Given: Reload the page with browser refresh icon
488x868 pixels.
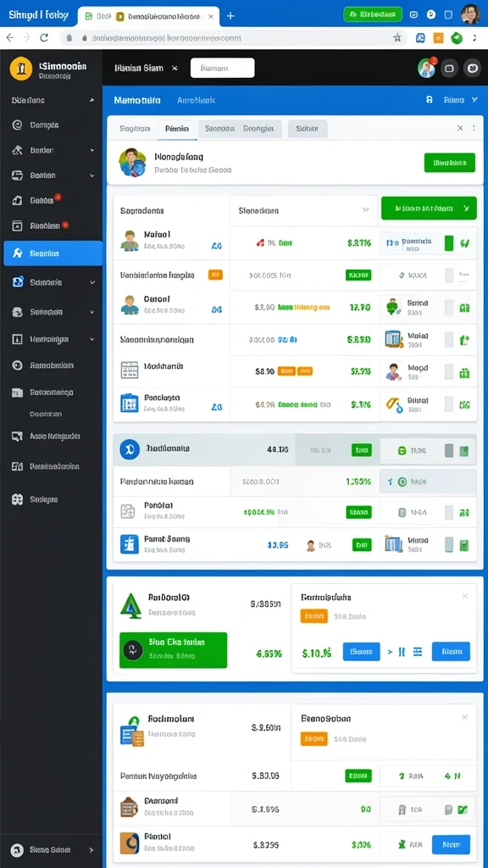Looking at the screenshot, I should click(x=44, y=37).
